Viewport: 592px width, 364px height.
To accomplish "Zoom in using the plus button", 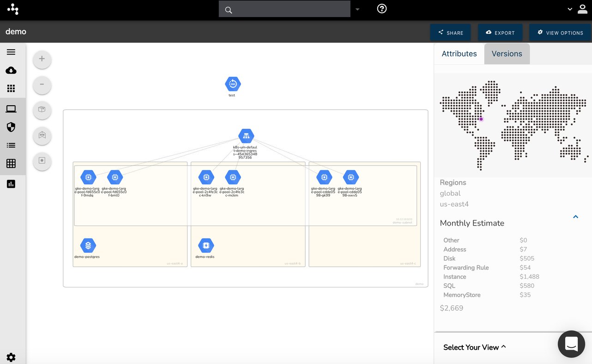I will [42, 59].
